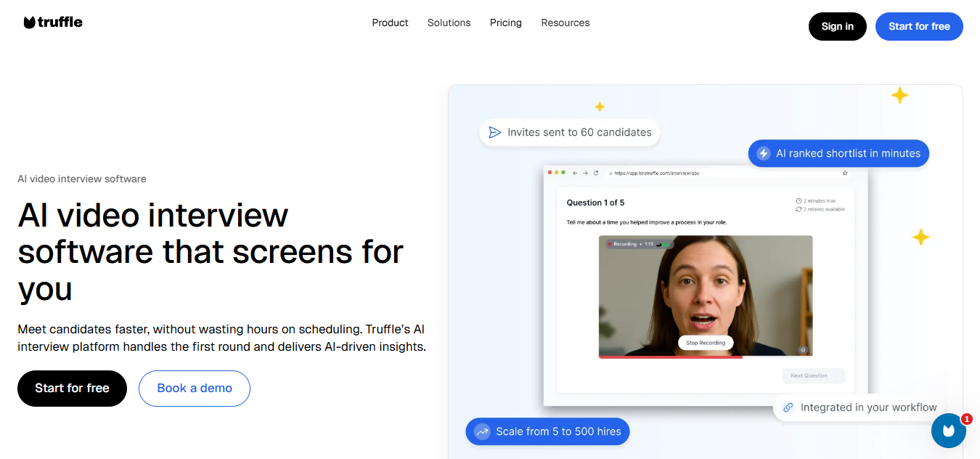Click the back arrow in the mock browser
This screenshot has height=459, width=980.
click(x=575, y=173)
